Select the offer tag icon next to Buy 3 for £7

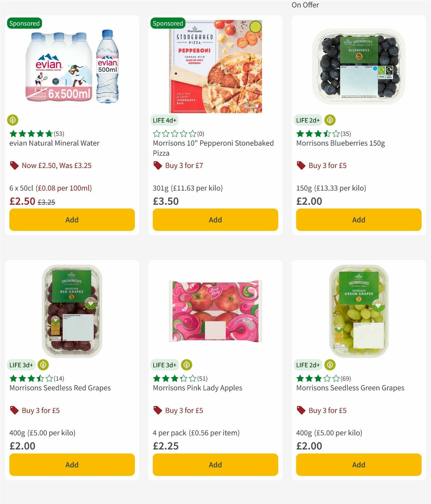[157, 165]
